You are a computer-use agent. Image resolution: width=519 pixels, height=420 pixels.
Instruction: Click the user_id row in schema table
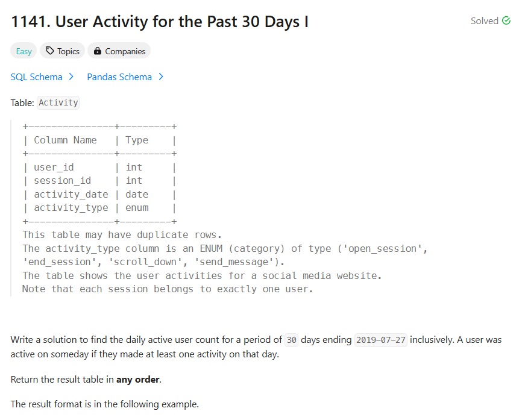point(99,168)
